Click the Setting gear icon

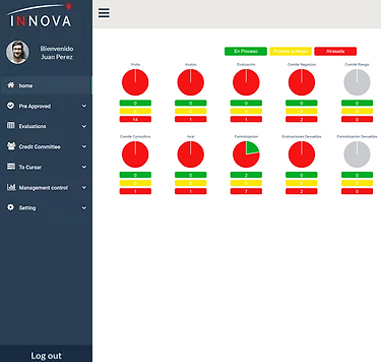click(11, 207)
